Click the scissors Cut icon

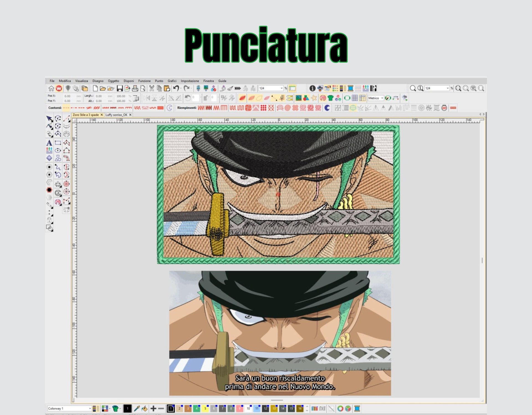[x=152, y=88]
